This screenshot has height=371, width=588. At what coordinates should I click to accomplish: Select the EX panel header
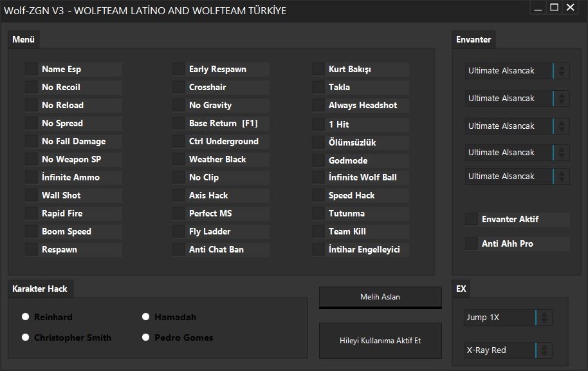(x=461, y=289)
